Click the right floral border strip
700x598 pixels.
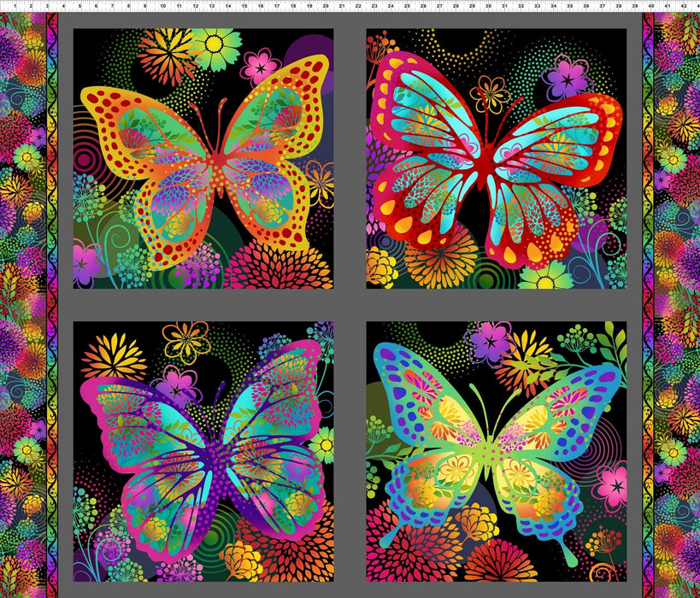pyautogui.click(x=679, y=299)
